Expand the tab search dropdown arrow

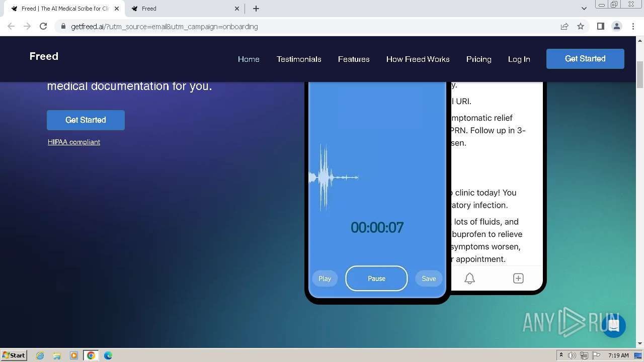point(584,9)
